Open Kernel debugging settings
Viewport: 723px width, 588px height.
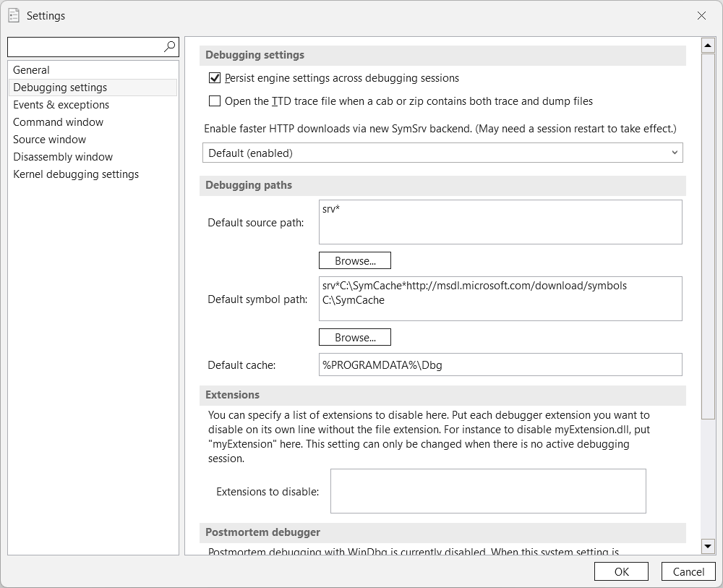[x=76, y=174]
